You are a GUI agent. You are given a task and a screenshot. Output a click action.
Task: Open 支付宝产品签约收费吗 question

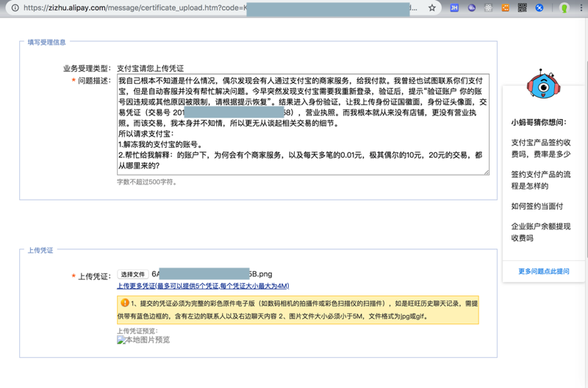tap(541, 148)
